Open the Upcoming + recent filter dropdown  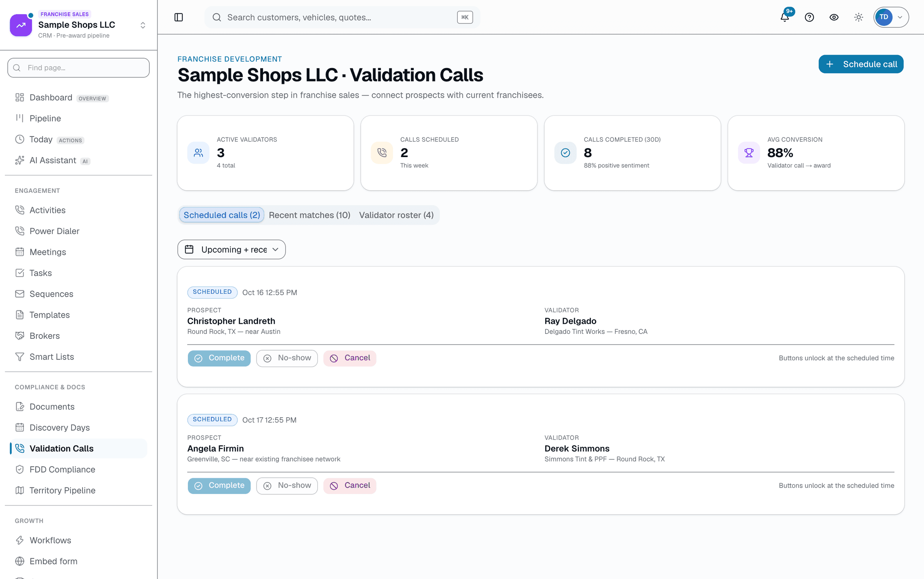tap(231, 249)
